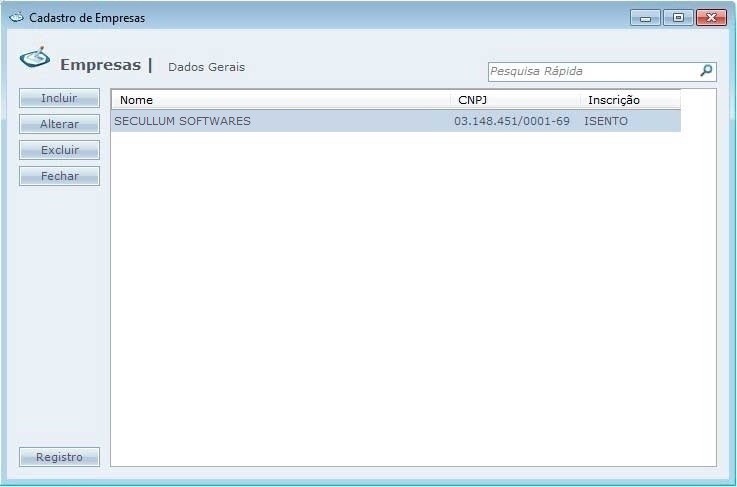Sort by the CNPJ column header
737x487 pixels.
click(x=514, y=100)
